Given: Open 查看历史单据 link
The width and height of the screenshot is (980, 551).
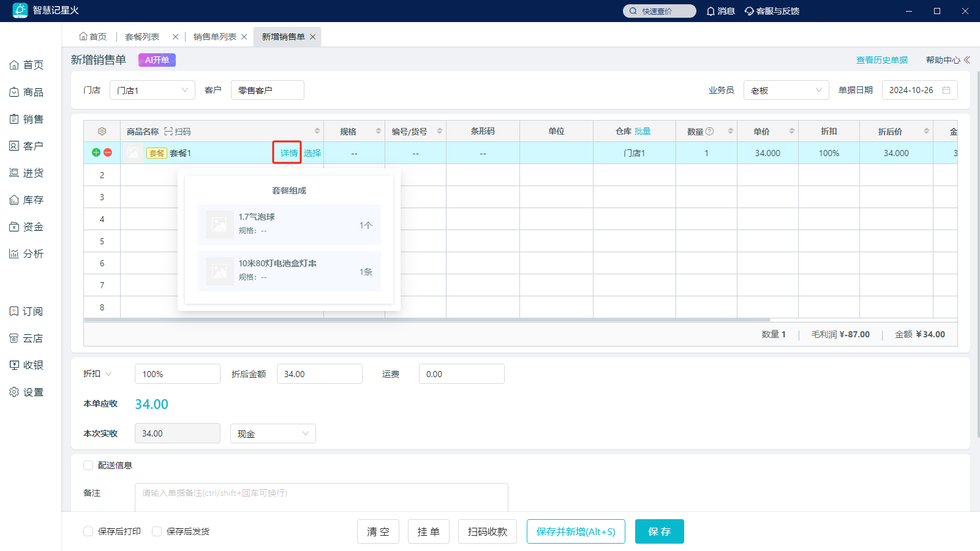Looking at the screenshot, I should (x=882, y=60).
